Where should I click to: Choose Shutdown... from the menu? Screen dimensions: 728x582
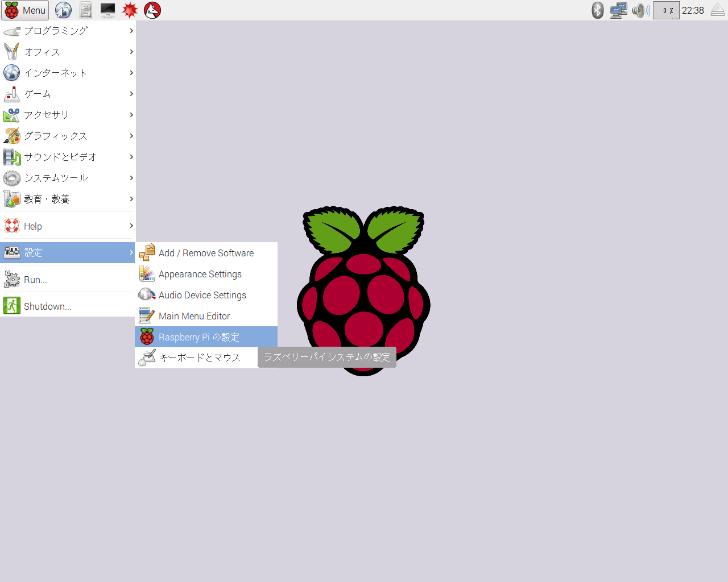tap(68, 306)
